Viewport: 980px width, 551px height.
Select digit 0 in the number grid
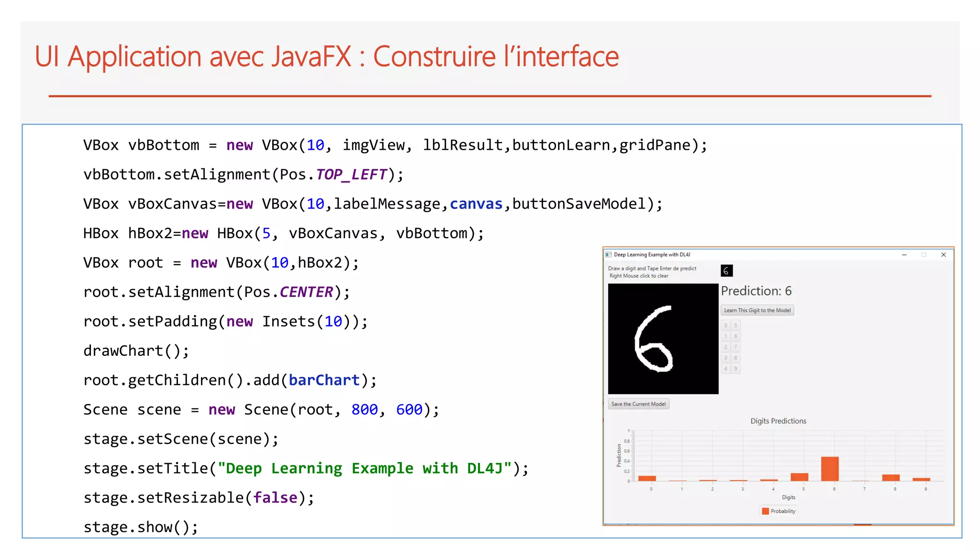tap(725, 325)
